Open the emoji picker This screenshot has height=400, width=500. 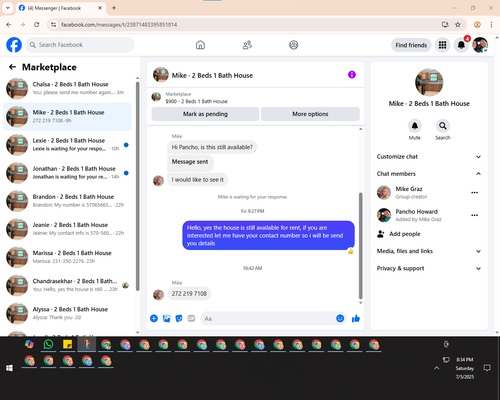340,318
